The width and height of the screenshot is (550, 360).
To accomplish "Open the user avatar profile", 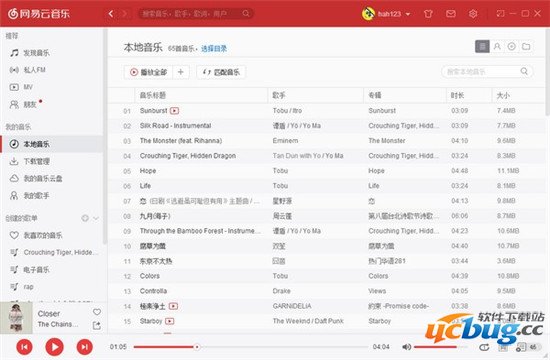I will click(368, 14).
